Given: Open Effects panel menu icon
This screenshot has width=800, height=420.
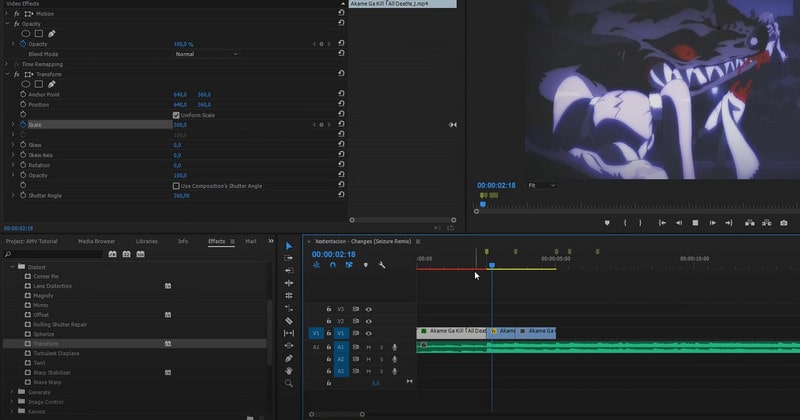Looking at the screenshot, I should (x=232, y=241).
